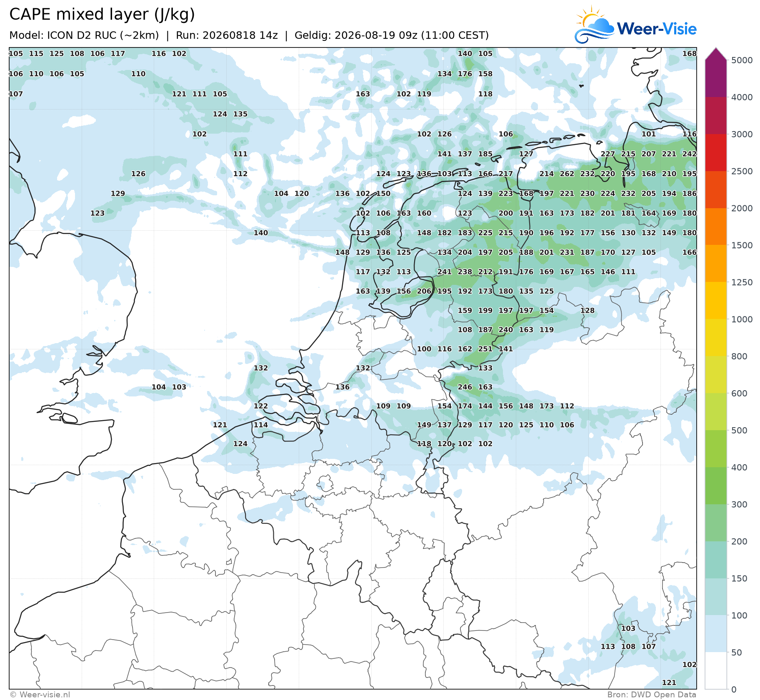This screenshot has width=760, height=700.
Task: Select the dark purple 5000 color band
Action: (x=716, y=79)
